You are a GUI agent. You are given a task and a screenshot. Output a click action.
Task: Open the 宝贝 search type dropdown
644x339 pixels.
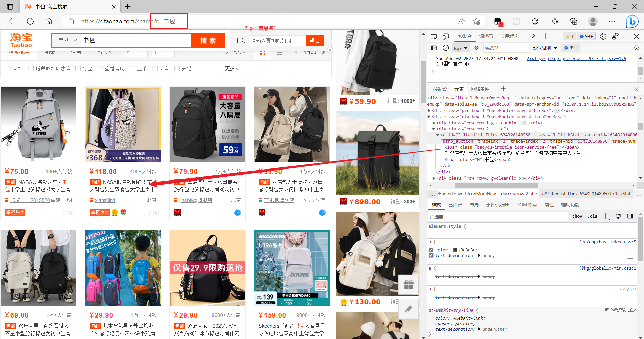tap(66, 40)
